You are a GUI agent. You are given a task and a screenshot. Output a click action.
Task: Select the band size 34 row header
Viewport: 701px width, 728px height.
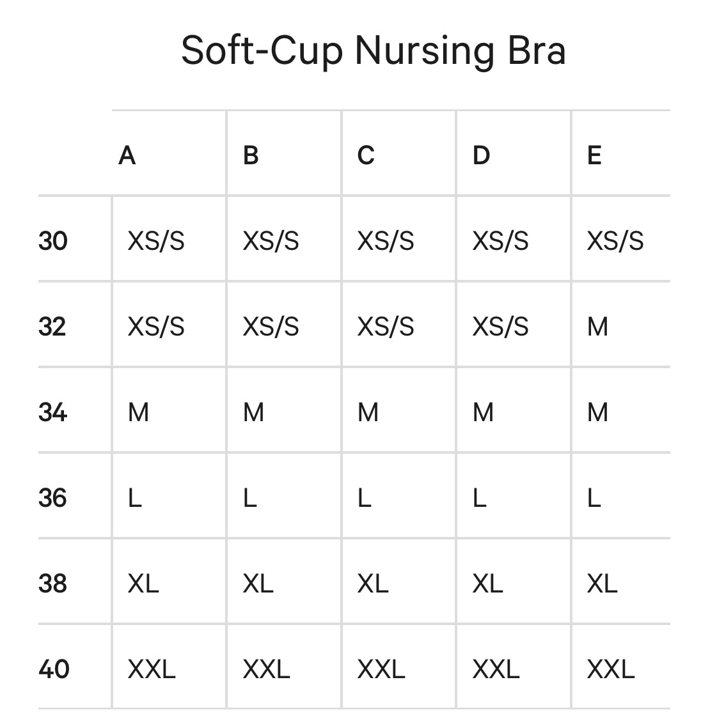pos(53,412)
